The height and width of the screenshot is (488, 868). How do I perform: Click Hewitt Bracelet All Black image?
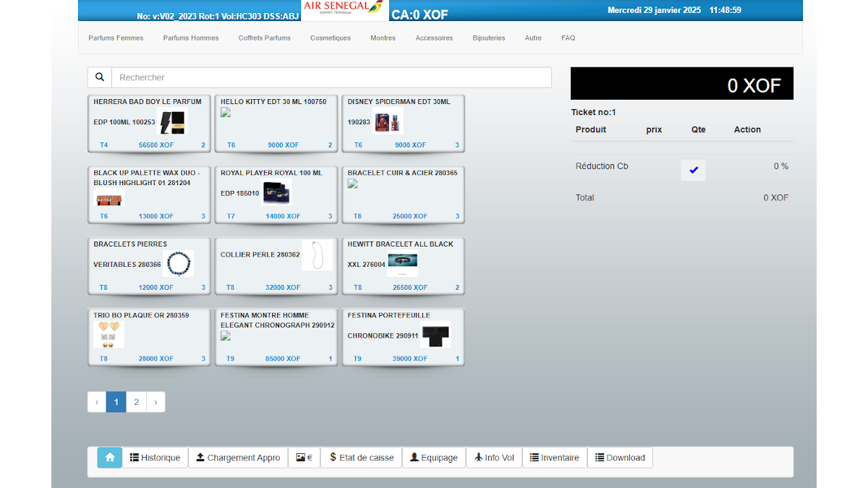[x=402, y=264]
